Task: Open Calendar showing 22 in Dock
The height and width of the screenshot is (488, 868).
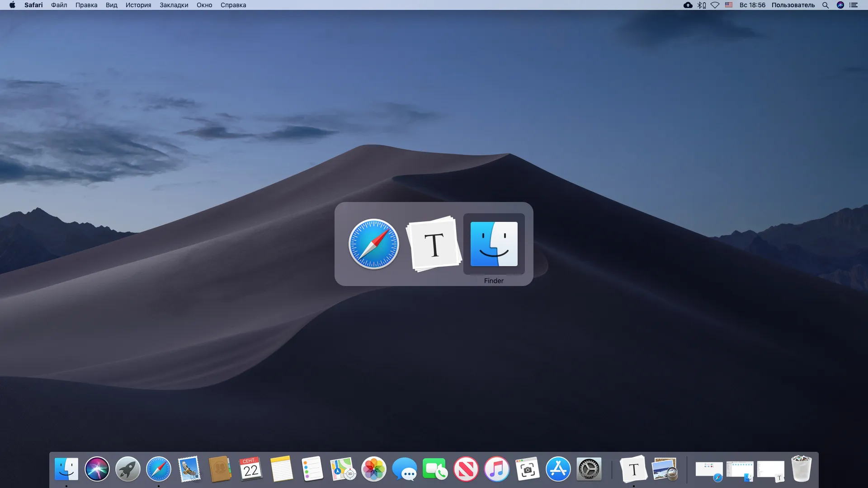Action: point(251,469)
